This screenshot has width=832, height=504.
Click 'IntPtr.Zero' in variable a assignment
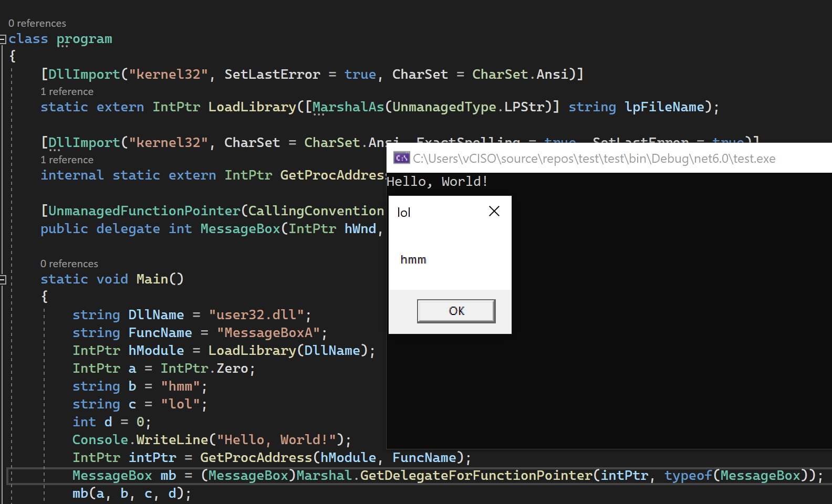[204, 369]
